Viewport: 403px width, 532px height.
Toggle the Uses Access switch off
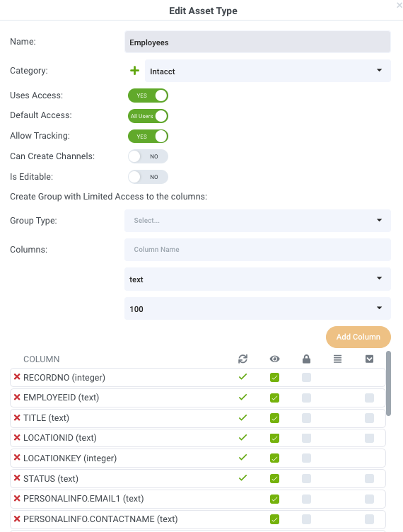148,96
